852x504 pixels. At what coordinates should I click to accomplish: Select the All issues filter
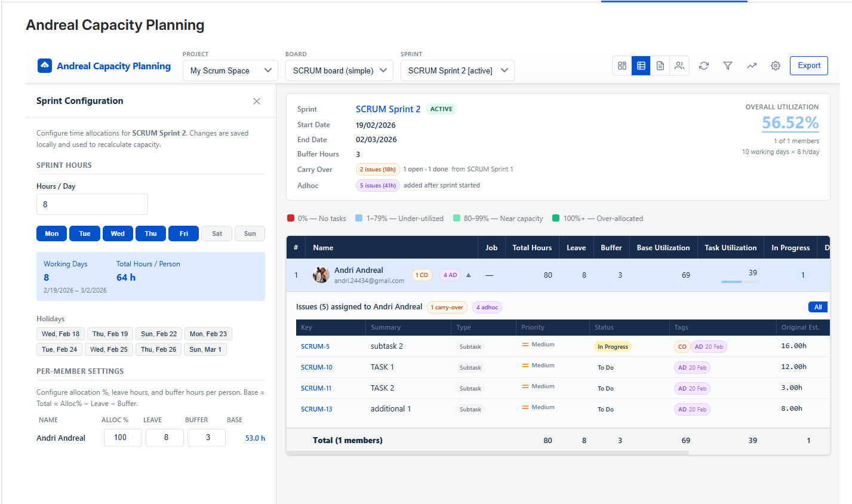coord(817,306)
